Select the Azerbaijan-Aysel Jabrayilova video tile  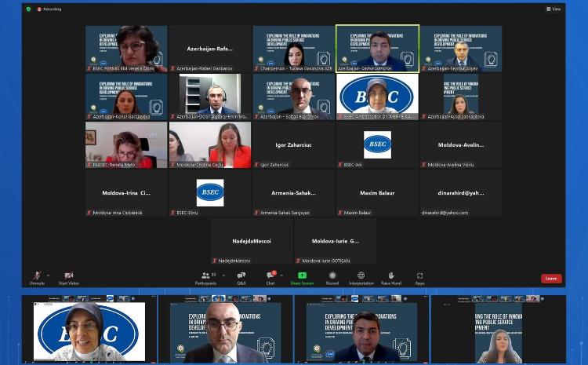coord(461,97)
